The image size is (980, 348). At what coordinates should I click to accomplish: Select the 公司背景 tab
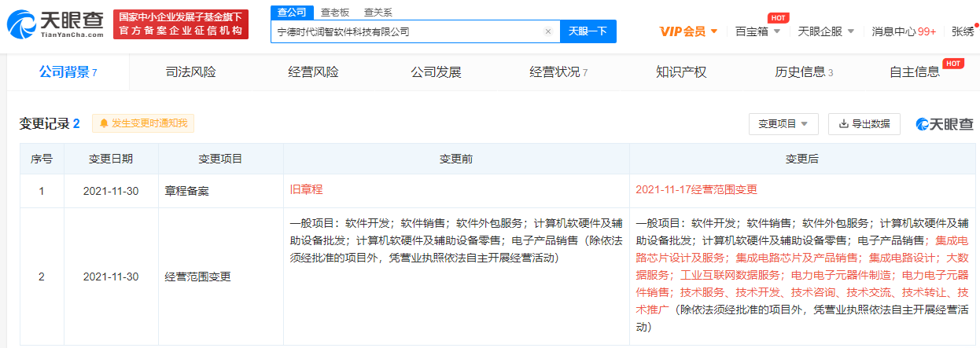click(68, 72)
